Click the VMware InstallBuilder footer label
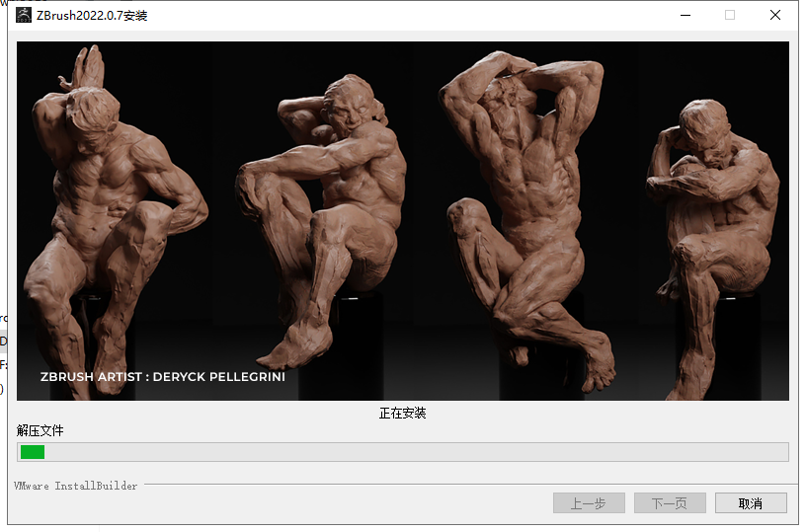The width and height of the screenshot is (806, 532). [76, 486]
